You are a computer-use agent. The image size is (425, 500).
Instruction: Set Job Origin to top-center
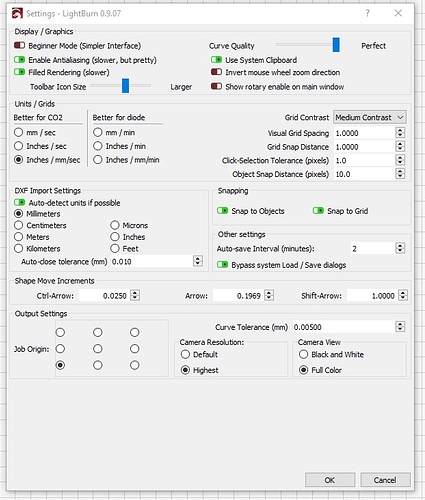pos(98,332)
